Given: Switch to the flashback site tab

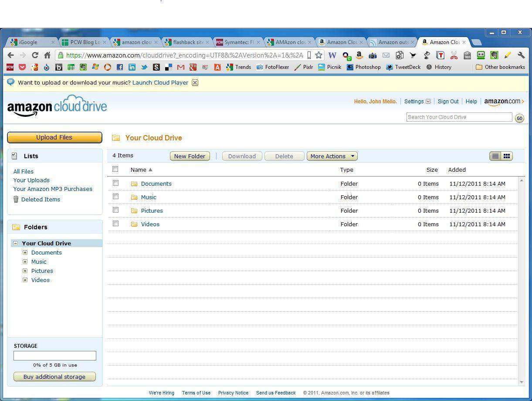Looking at the screenshot, I should coord(187,42).
